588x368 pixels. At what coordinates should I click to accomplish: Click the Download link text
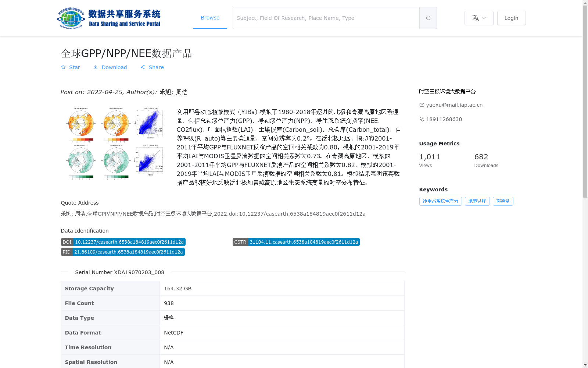114,67
